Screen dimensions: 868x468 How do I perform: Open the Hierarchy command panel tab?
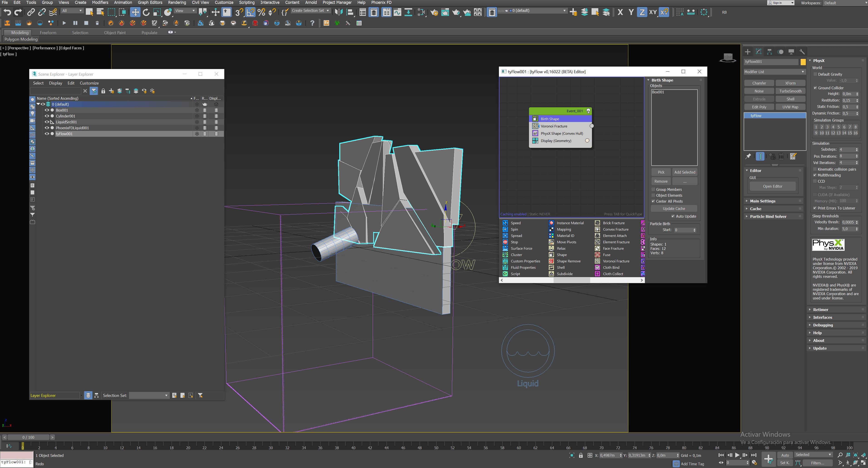pyautogui.click(x=769, y=52)
